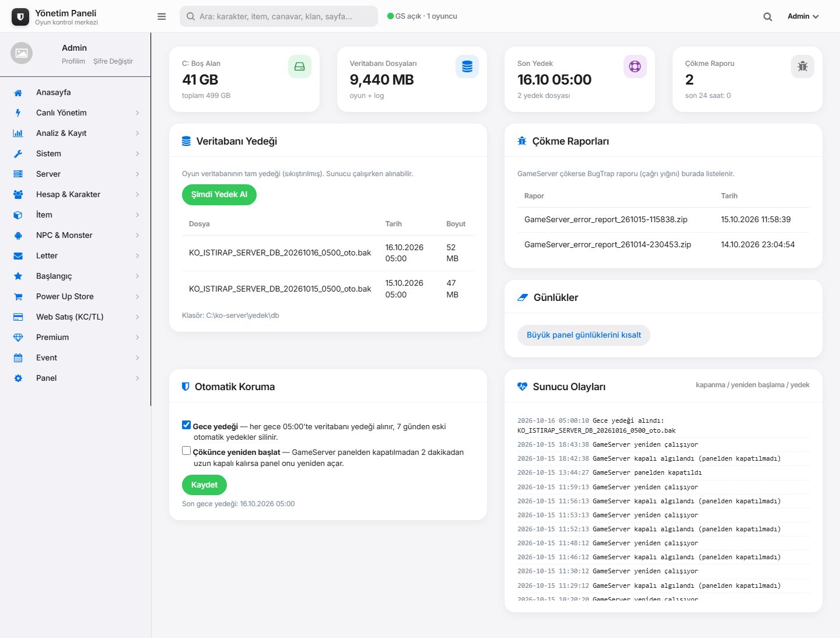Image resolution: width=840 pixels, height=638 pixels.
Task: Click the home icon beside Anasayfa
Action: point(18,93)
